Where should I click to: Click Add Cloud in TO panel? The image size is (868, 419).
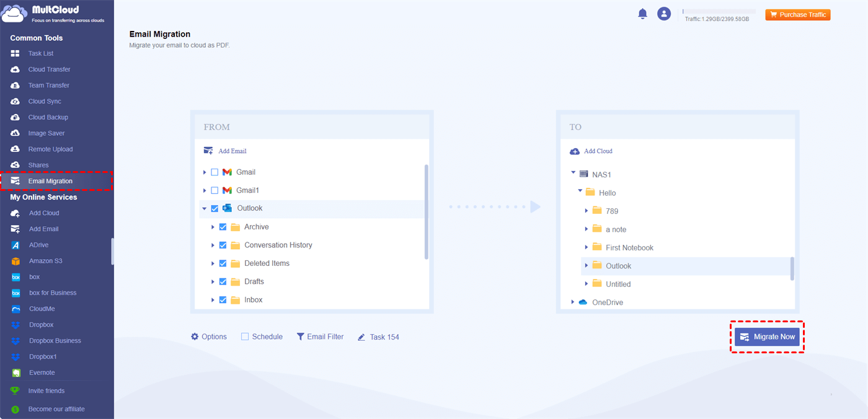coord(591,151)
